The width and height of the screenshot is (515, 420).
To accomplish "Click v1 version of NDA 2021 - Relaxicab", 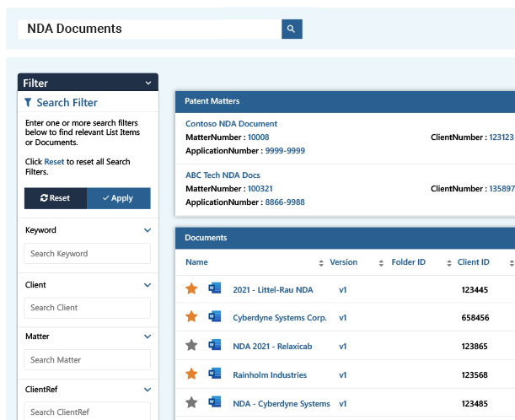I will click(342, 347).
